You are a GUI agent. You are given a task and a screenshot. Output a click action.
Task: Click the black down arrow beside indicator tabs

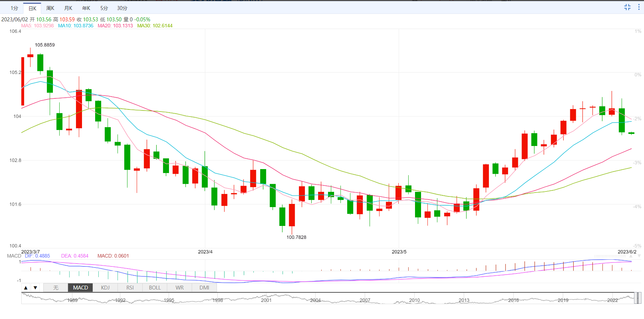35,288
